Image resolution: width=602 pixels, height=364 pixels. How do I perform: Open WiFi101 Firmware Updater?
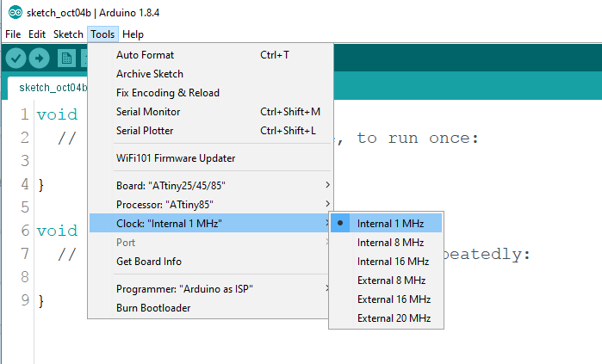coord(176,158)
